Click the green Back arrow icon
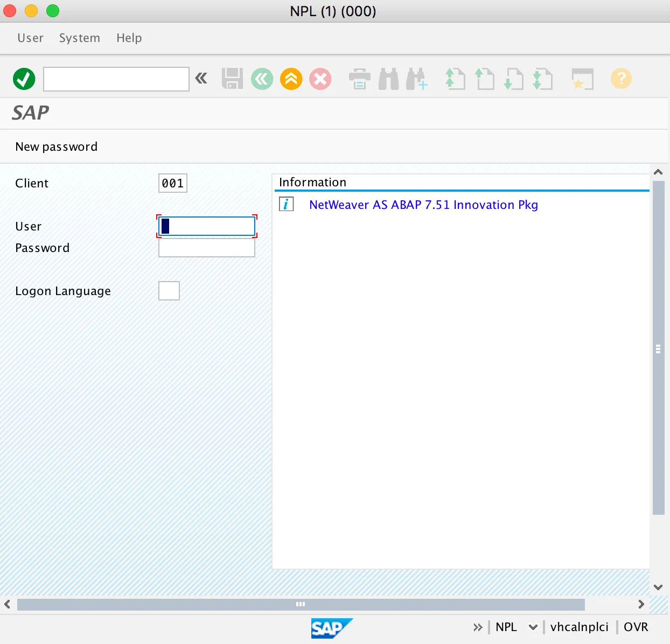Screen dimensions: 670x644 [262, 79]
